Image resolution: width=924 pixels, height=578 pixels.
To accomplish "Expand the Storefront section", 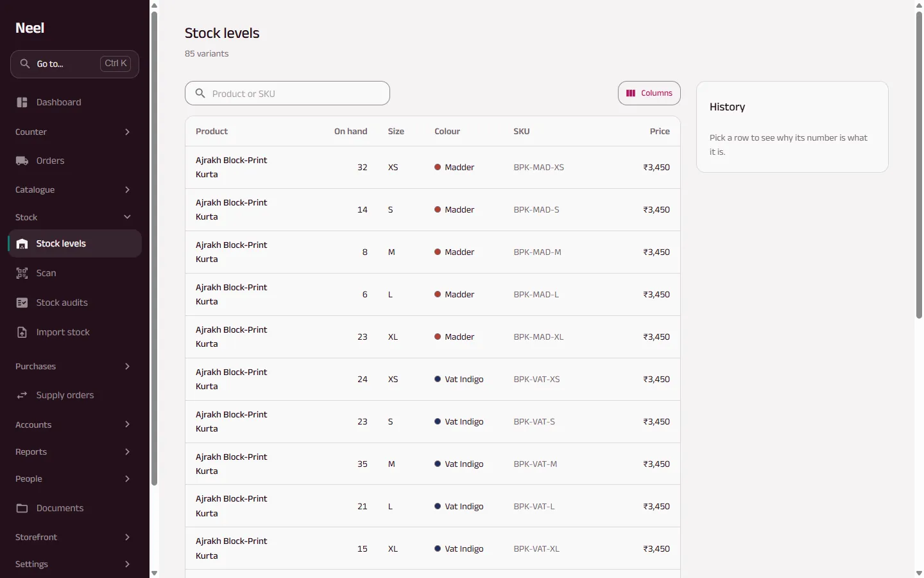I will (x=74, y=537).
